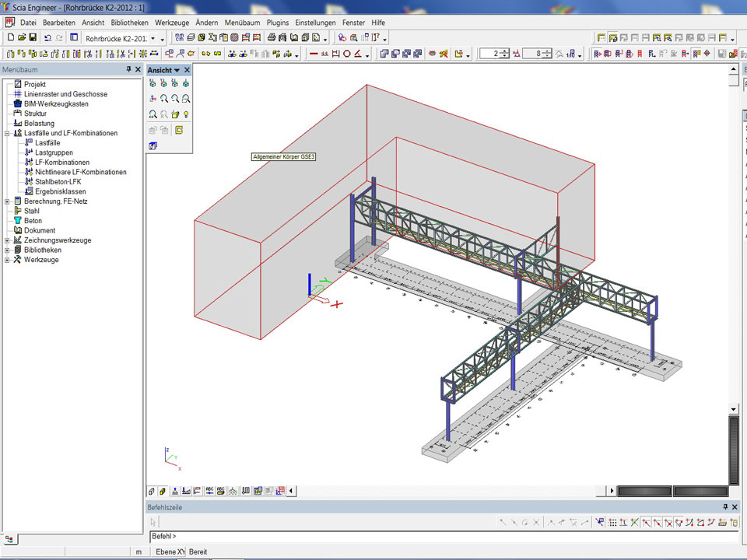Click the zoom out magnifier icon

(175, 99)
